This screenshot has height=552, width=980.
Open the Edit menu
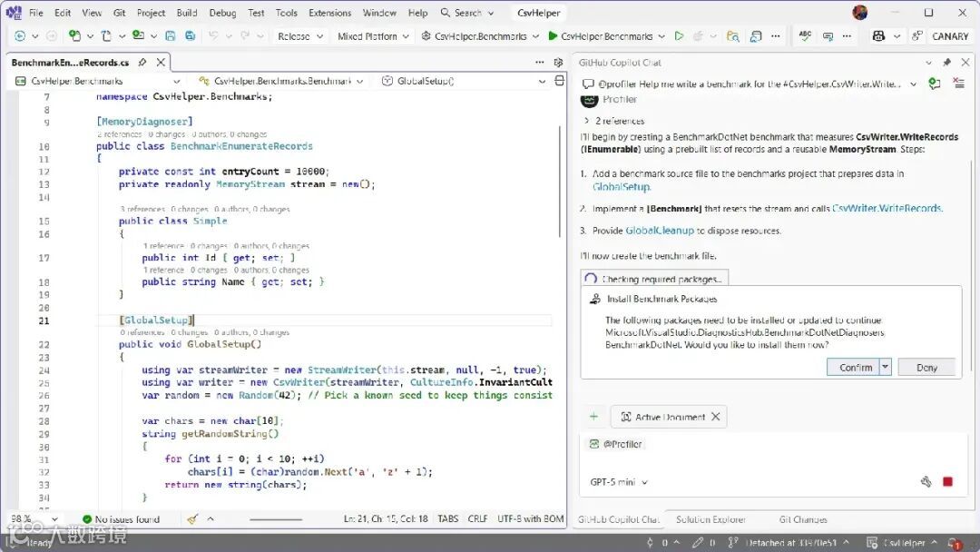(x=63, y=13)
